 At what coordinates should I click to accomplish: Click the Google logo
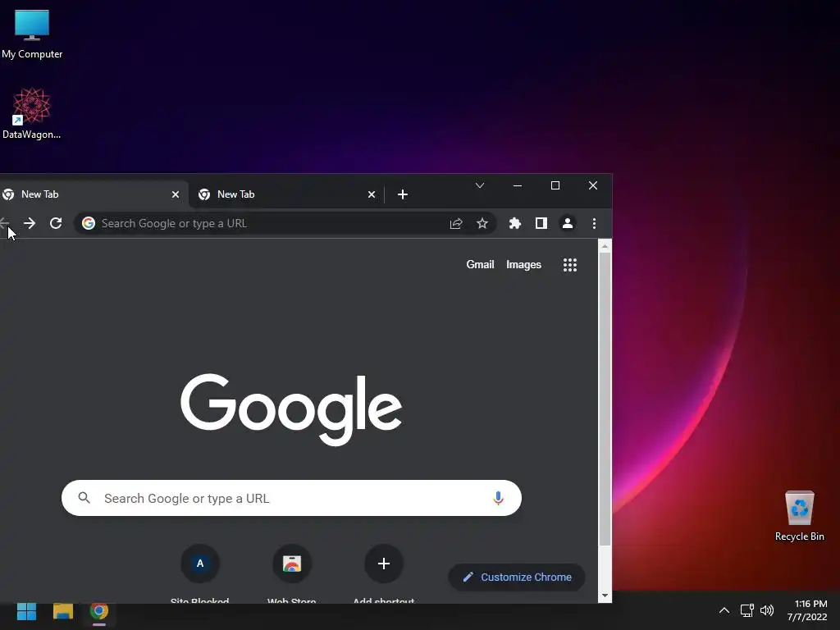click(291, 410)
